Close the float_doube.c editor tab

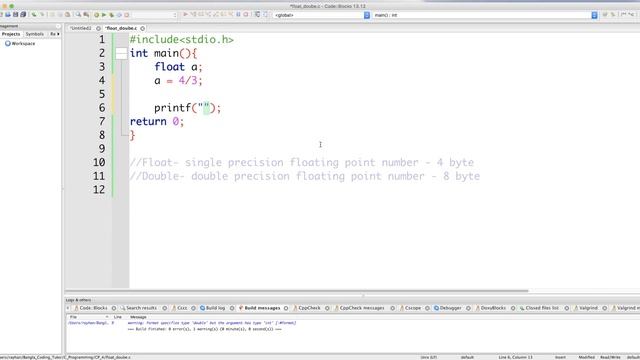click(x=142, y=29)
